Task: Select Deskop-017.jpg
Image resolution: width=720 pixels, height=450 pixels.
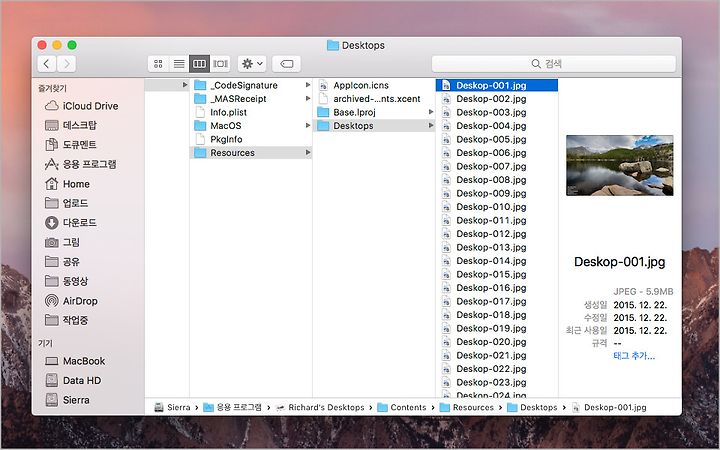Action: [x=497, y=301]
